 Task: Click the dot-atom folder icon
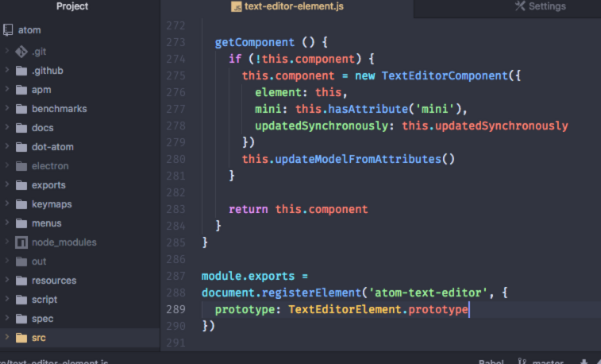click(21, 147)
